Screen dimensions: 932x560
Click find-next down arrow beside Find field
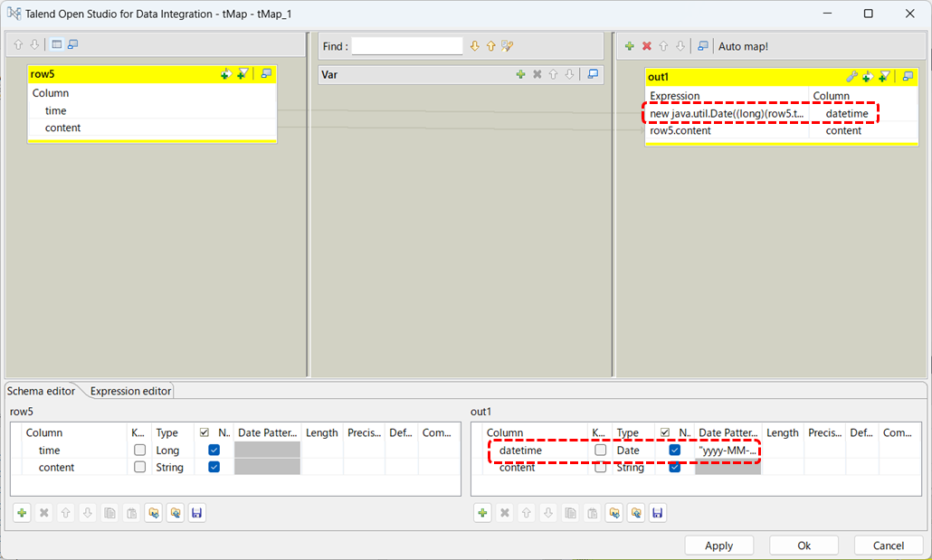[474, 46]
